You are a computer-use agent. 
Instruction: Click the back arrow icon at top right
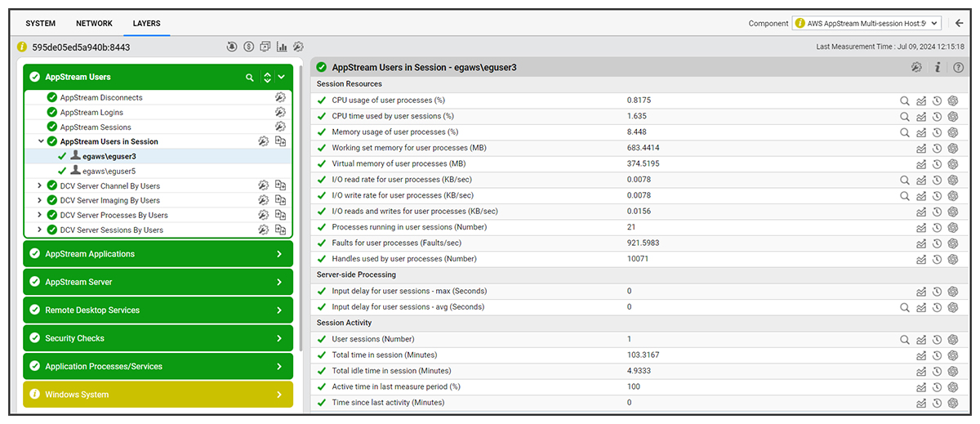tap(959, 24)
